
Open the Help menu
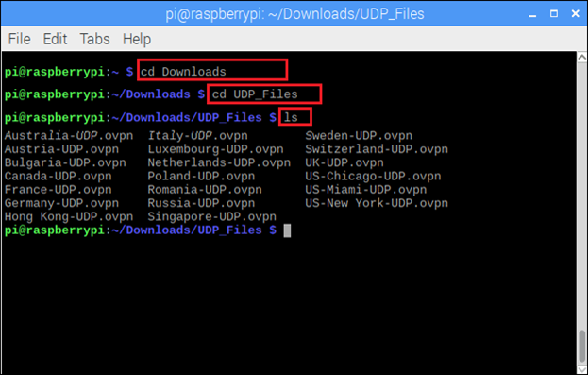(137, 39)
